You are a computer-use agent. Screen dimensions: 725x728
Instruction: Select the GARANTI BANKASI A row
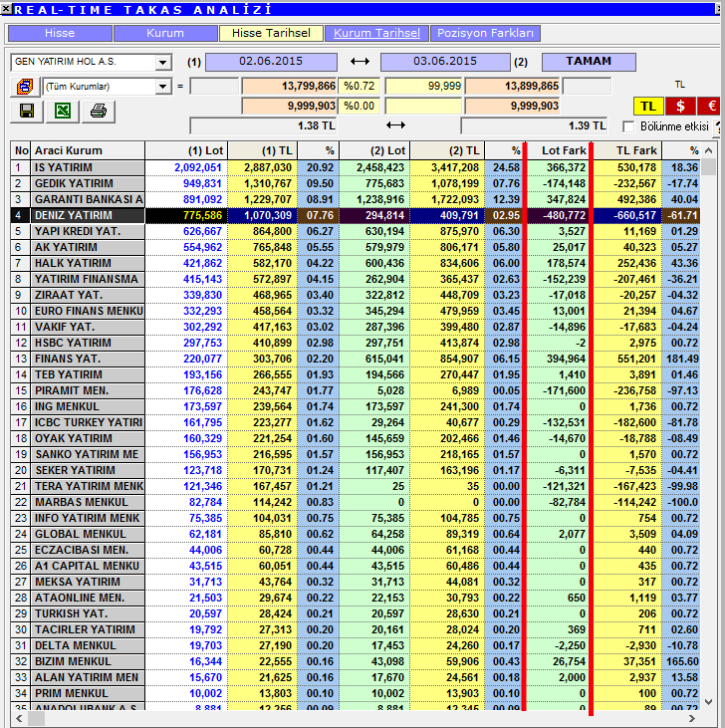tap(356, 199)
